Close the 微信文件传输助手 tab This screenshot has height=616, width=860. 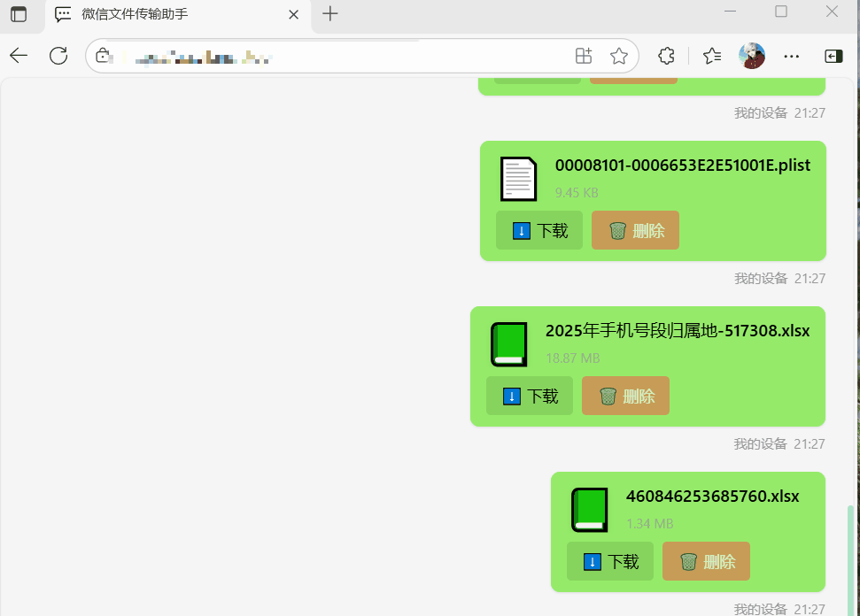[295, 14]
